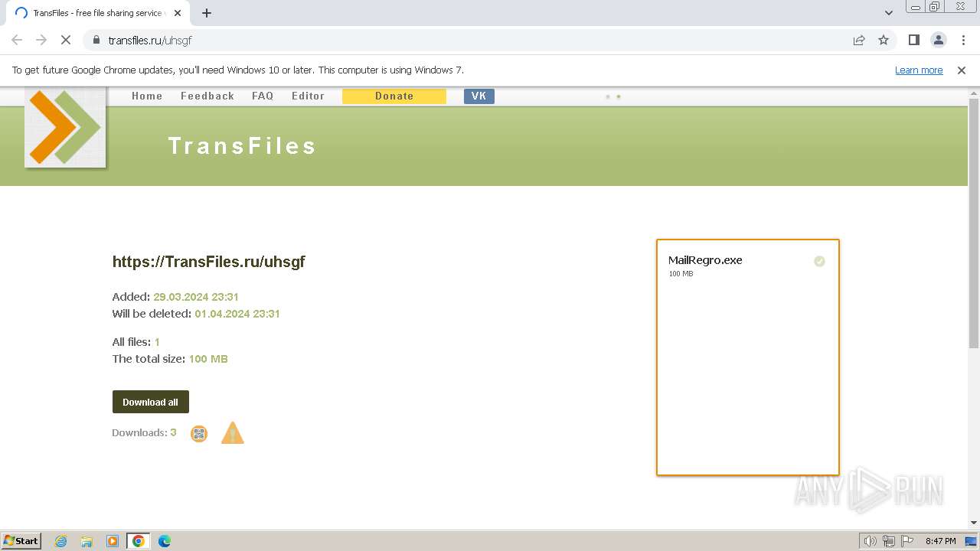
Task: Open the Feedback menu item
Action: tap(207, 96)
